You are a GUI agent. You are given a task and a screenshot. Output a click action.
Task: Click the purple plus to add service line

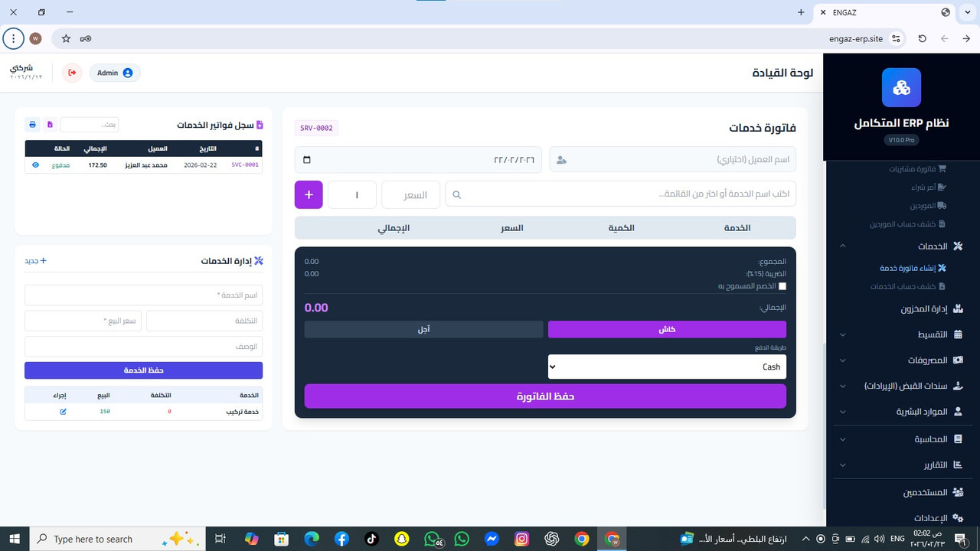pyautogui.click(x=308, y=194)
